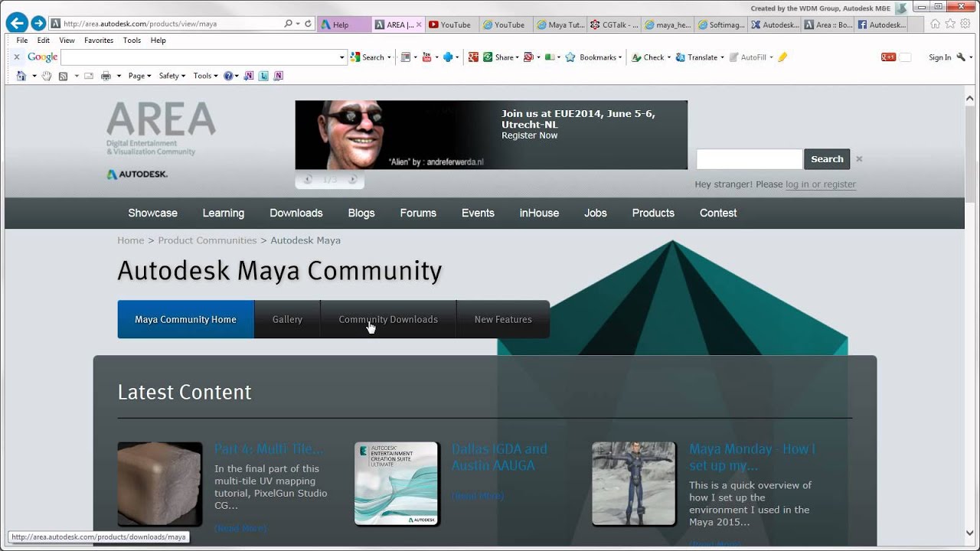Click the yellow highlighter icon
The height and width of the screenshot is (551, 980).
tap(782, 57)
